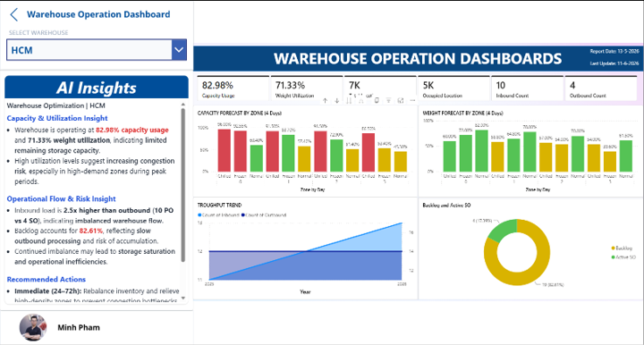The width and height of the screenshot is (644, 345).
Task: Select the 4 Outbound Count card
Action: click(x=601, y=88)
